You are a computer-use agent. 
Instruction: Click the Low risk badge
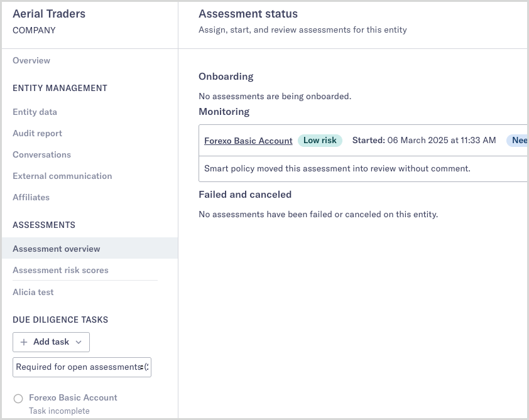(x=320, y=140)
